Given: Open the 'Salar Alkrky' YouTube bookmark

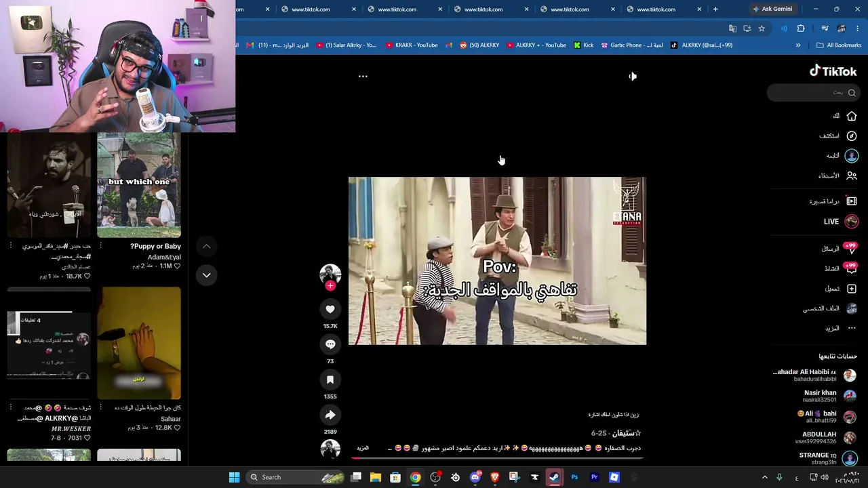Looking at the screenshot, I should click(x=347, y=45).
